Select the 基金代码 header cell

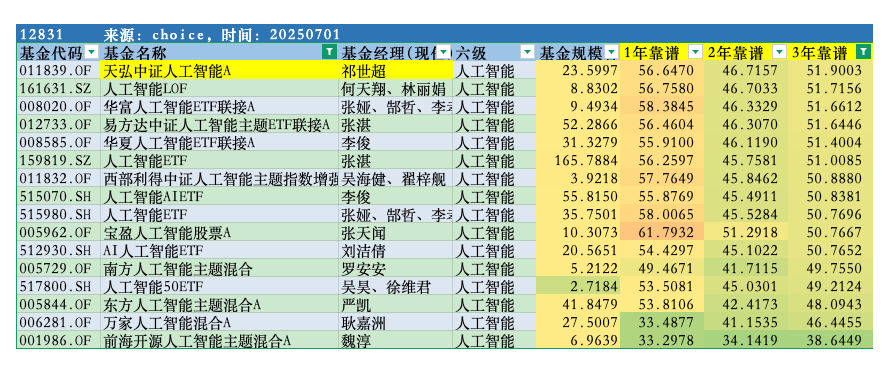click(x=59, y=53)
